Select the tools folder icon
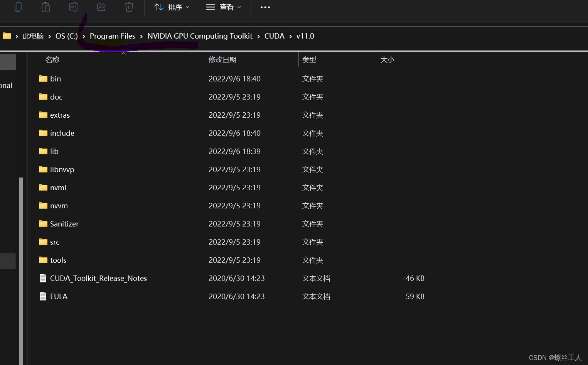Viewport: 588px width, 365px height. point(43,260)
